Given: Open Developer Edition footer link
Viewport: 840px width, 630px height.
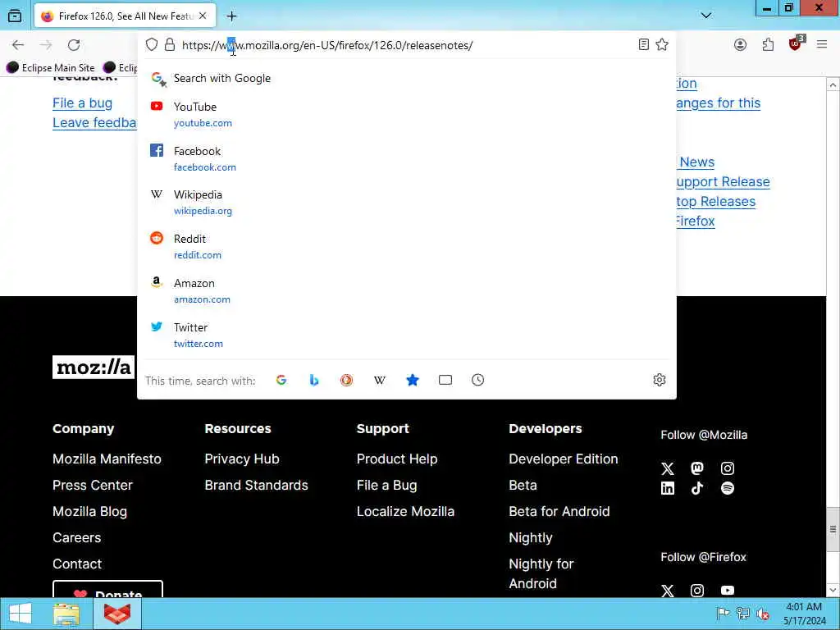Looking at the screenshot, I should 563,459.
